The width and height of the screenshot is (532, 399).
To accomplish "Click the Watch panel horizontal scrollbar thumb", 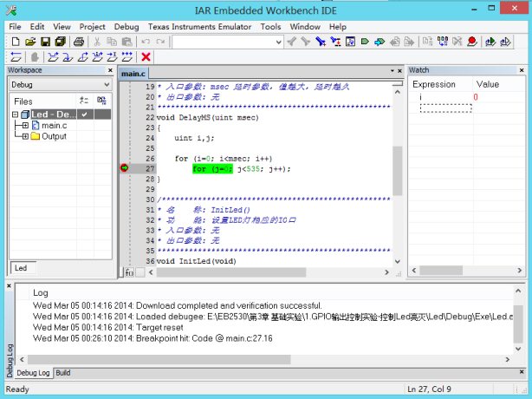I will point(441,271).
